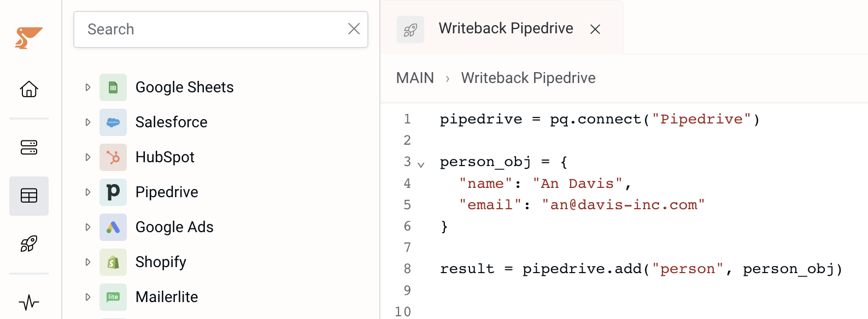Click the pelican logo icon
Image resolution: width=868 pixels, height=319 pixels.
pyautogui.click(x=28, y=38)
